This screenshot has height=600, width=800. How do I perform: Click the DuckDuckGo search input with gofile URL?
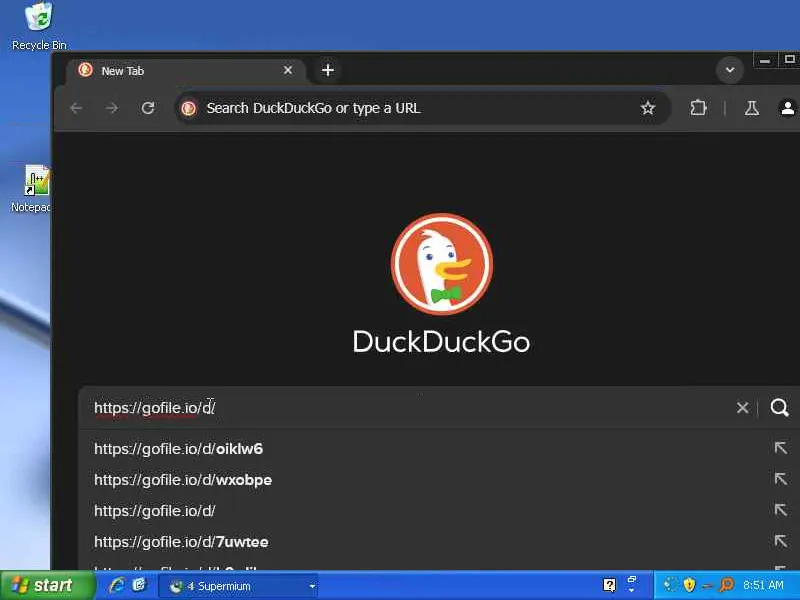(x=408, y=408)
